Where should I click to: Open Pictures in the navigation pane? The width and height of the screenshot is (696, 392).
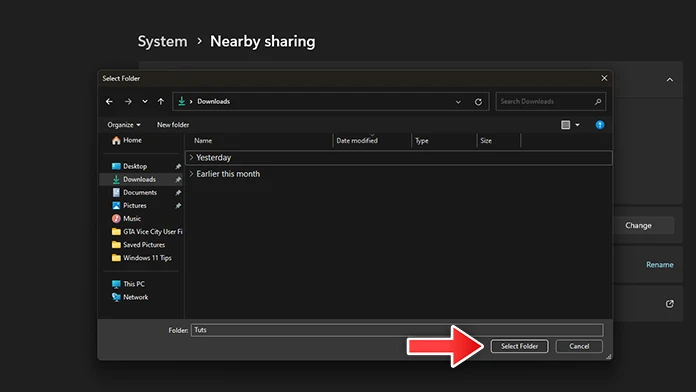pos(134,206)
